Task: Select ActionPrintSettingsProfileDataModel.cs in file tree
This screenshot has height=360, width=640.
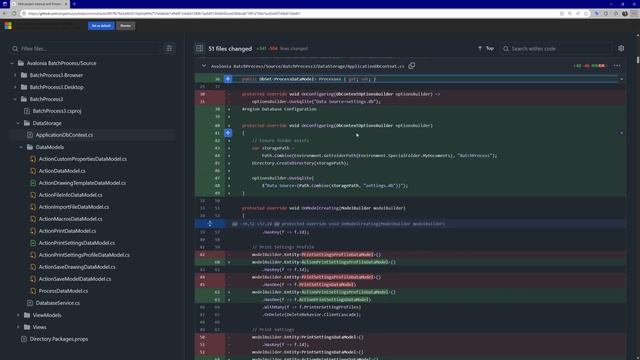Action: click(x=84, y=255)
